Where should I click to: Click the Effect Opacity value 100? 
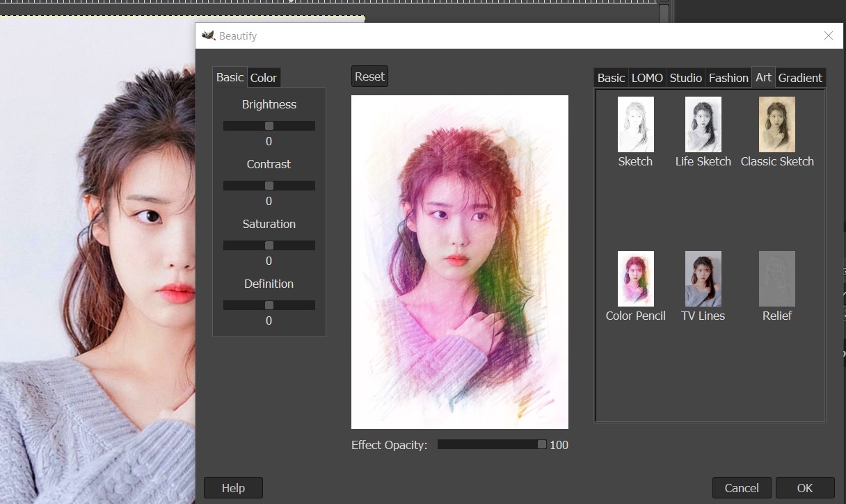[559, 445]
